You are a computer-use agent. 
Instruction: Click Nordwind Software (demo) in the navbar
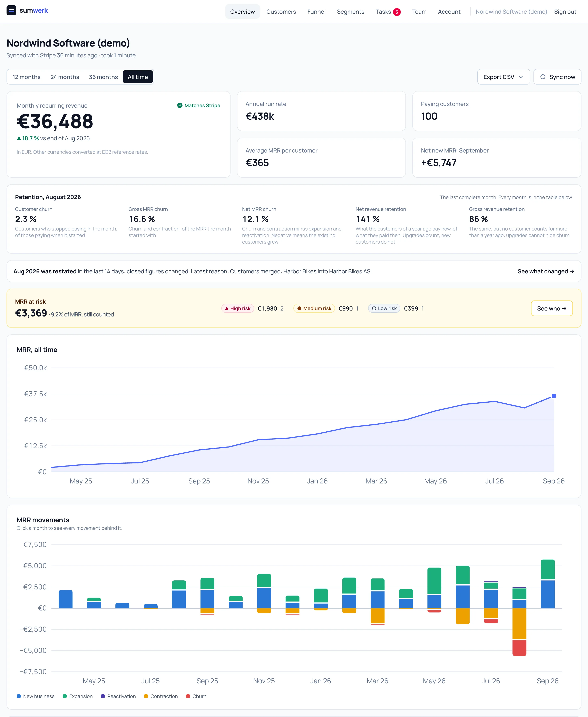511,11
